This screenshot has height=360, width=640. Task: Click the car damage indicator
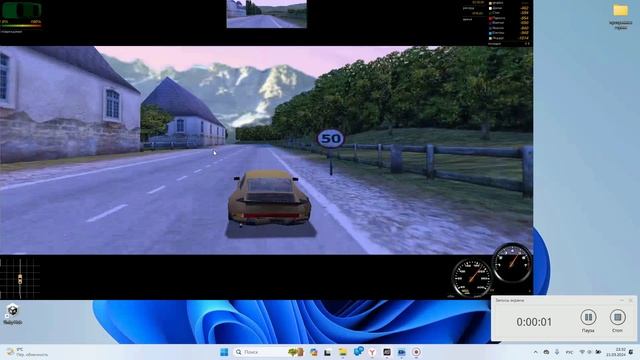pyautogui.click(x=22, y=11)
